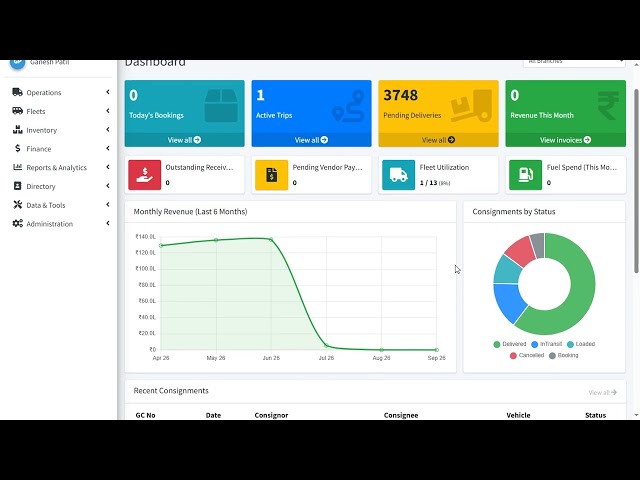Click the Administration gears icon
The image size is (640, 480).
coord(17,223)
